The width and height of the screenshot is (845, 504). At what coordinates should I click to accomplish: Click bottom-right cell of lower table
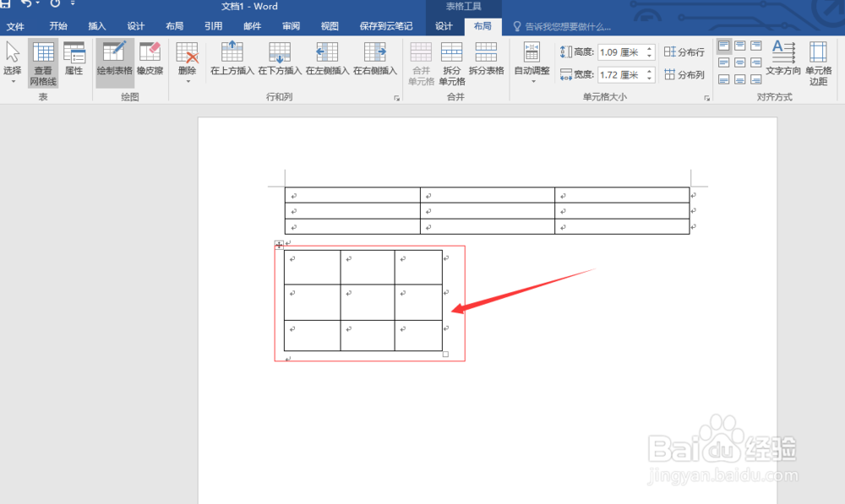click(419, 335)
